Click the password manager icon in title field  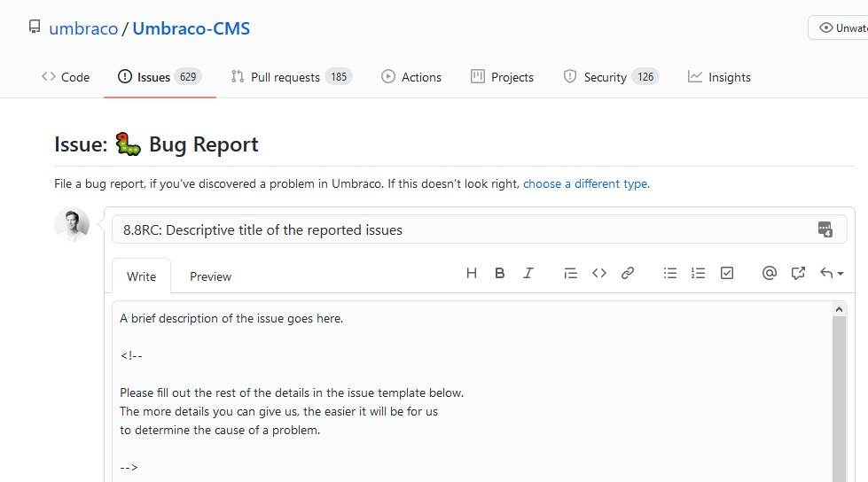[x=825, y=229]
